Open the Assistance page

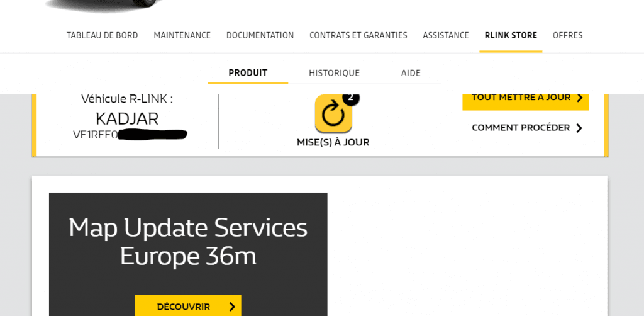tap(446, 35)
